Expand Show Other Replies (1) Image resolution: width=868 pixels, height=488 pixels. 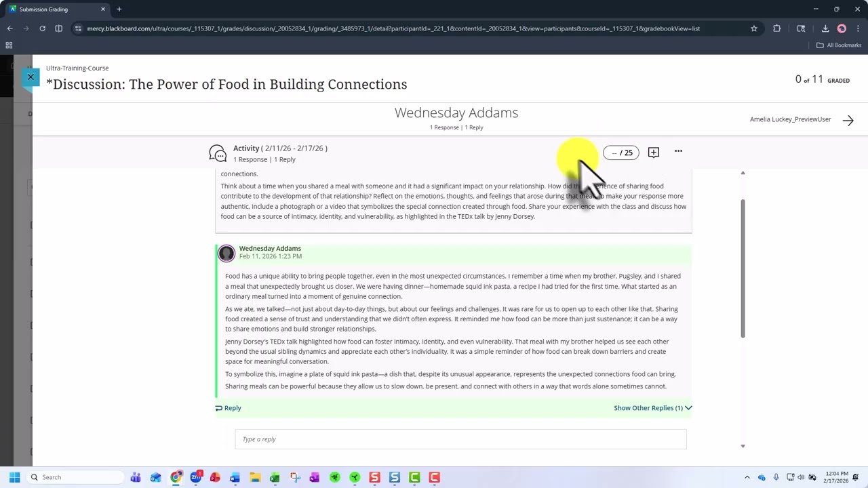[653, 408]
